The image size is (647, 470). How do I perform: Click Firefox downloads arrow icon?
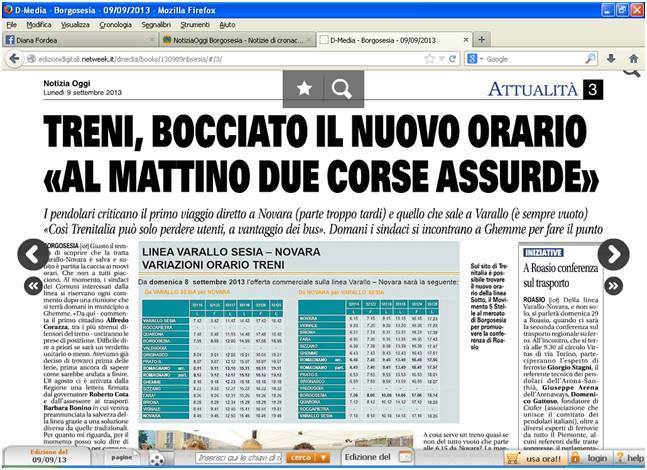(x=611, y=59)
